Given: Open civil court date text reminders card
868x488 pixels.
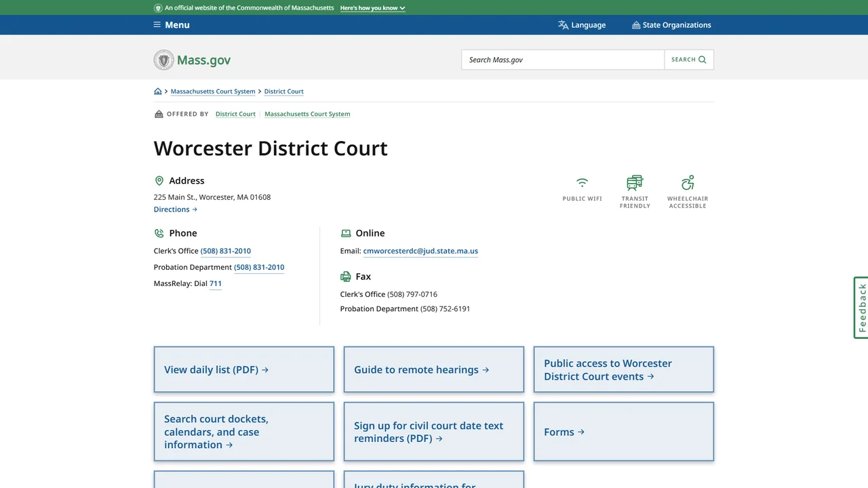Looking at the screenshot, I should click(x=434, y=432).
